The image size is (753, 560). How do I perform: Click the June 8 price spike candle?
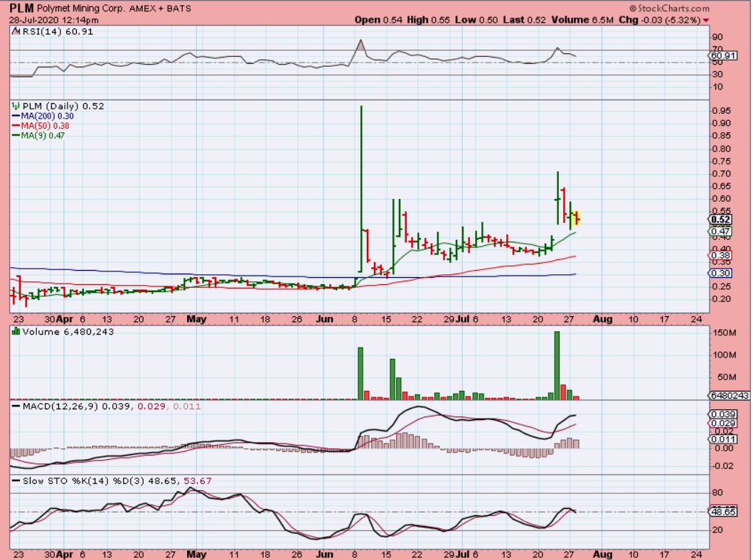click(361, 188)
